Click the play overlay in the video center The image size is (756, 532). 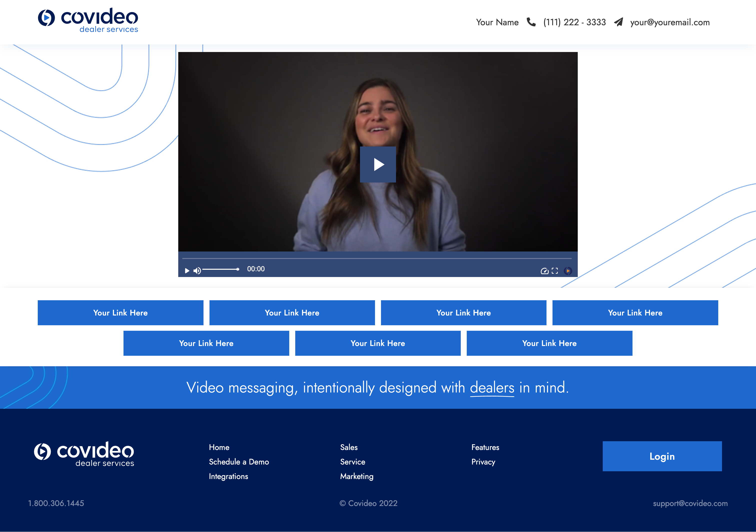pos(378,164)
